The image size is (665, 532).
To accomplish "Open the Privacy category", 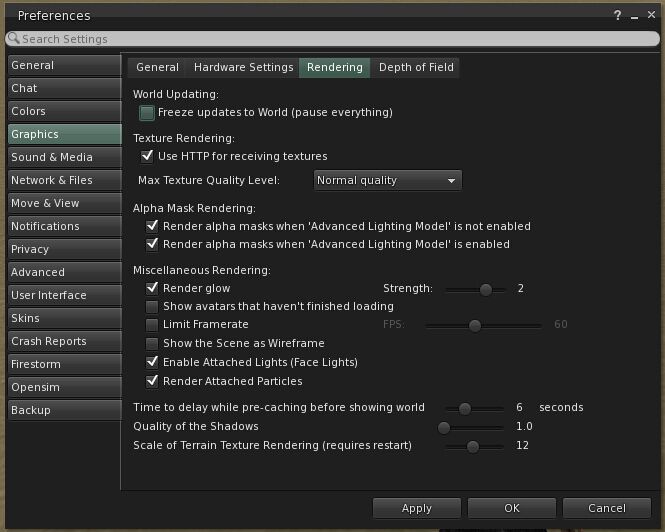I will point(64,249).
